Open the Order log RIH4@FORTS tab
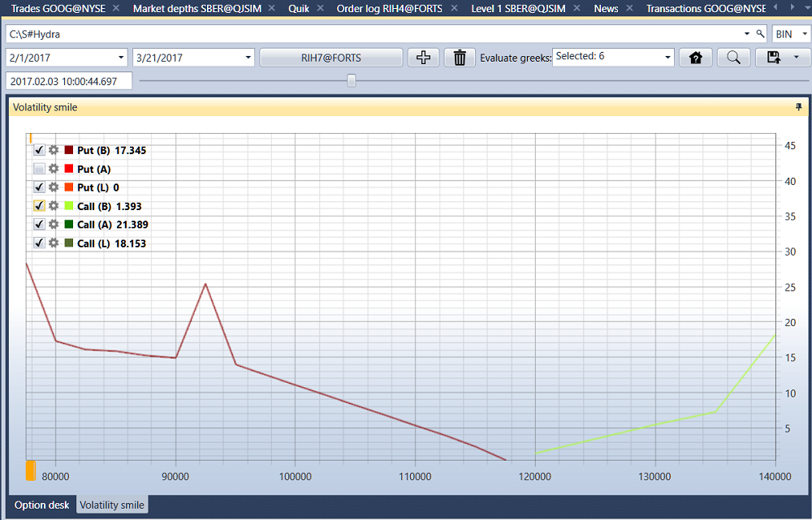 tap(390, 8)
